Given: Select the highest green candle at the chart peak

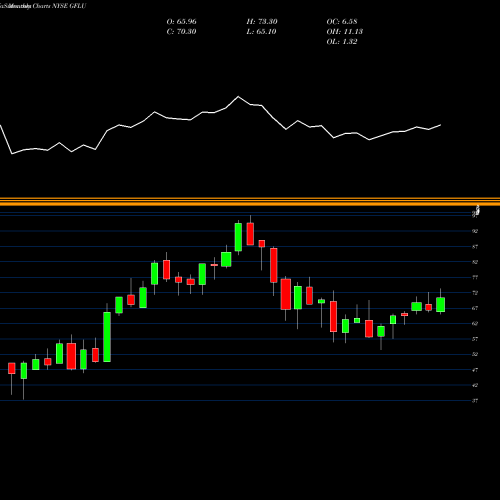Looking at the screenshot, I should [x=238, y=237].
